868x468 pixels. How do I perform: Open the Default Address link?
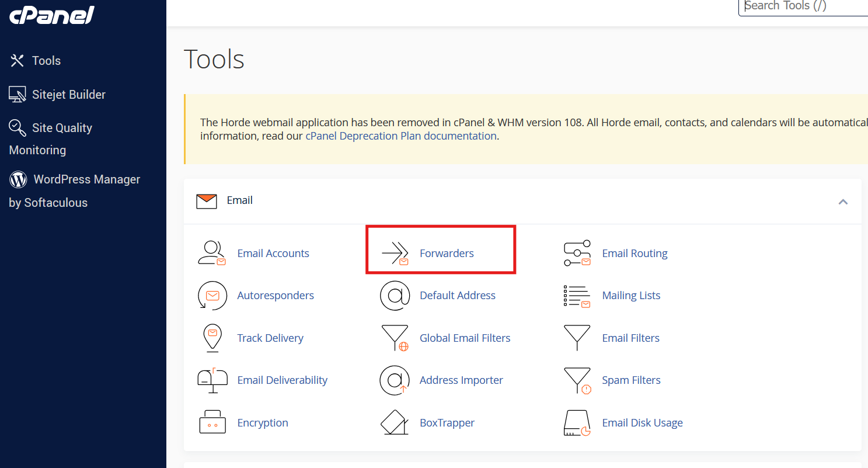[458, 296]
